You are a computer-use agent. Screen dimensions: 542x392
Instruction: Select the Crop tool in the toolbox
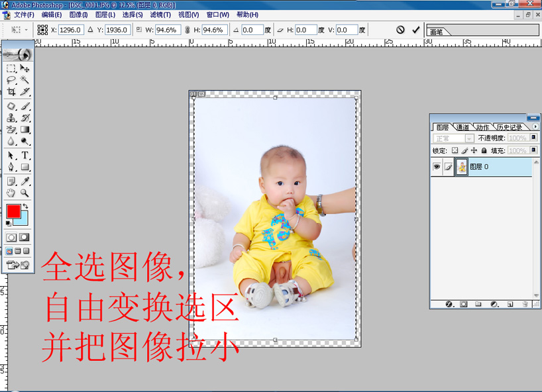point(11,91)
